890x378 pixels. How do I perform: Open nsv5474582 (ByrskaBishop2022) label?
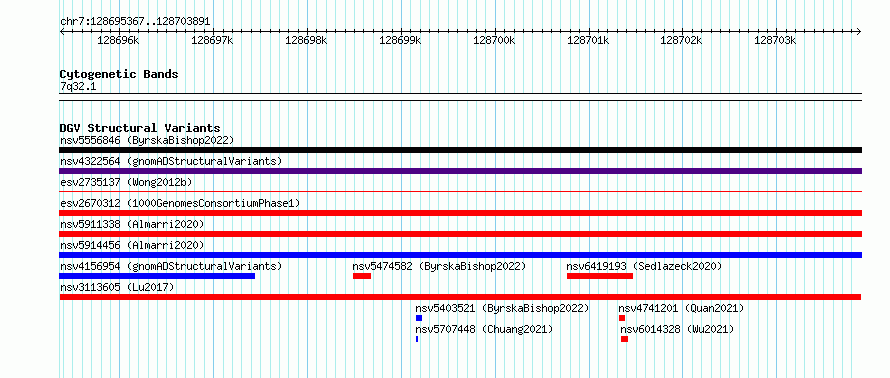tap(439, 266)
